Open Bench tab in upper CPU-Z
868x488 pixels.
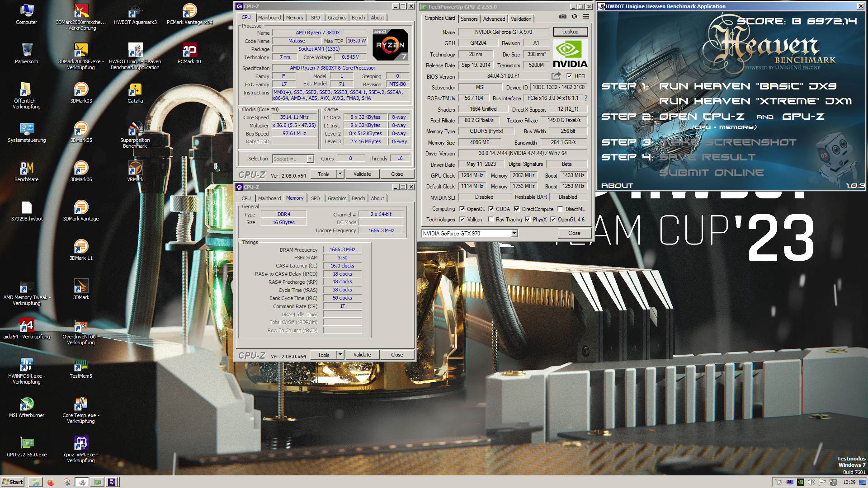[x=358, y=18]
